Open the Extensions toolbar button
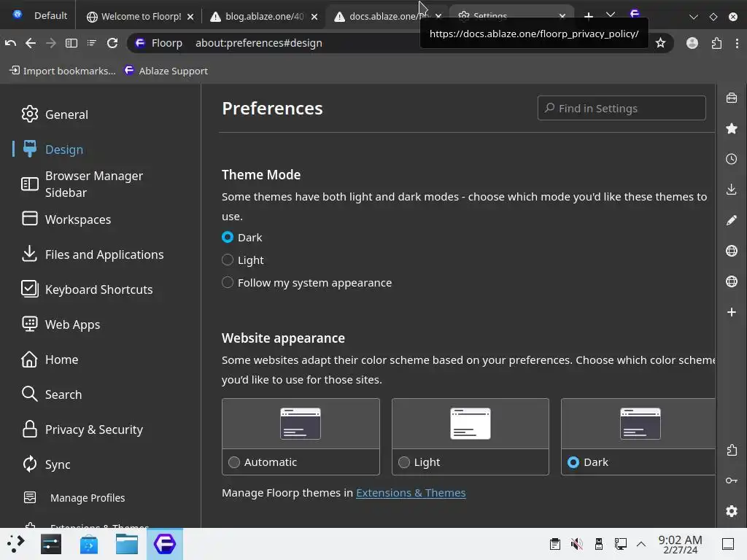Viewport: 747px width, 560px height. point(716,43)
